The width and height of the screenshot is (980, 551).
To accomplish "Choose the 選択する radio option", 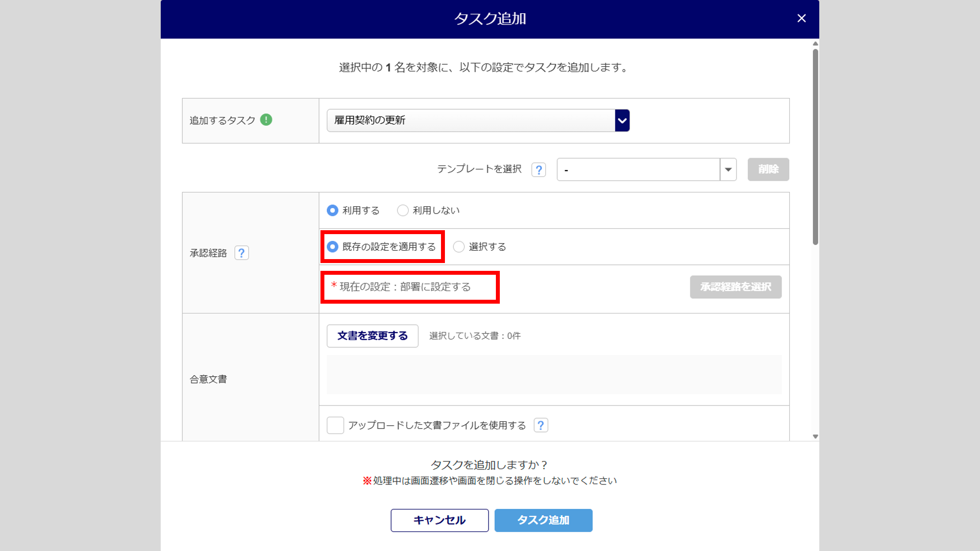I will coord(459,247).
